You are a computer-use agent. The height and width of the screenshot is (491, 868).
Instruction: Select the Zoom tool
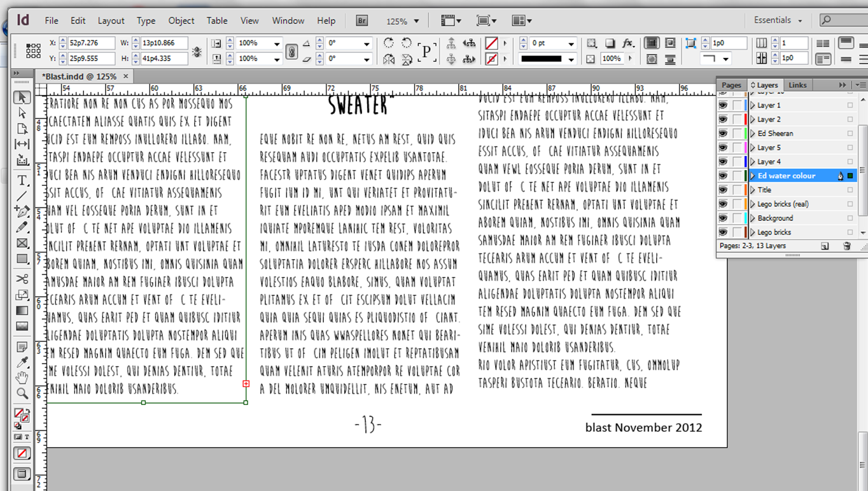(22, 394)
